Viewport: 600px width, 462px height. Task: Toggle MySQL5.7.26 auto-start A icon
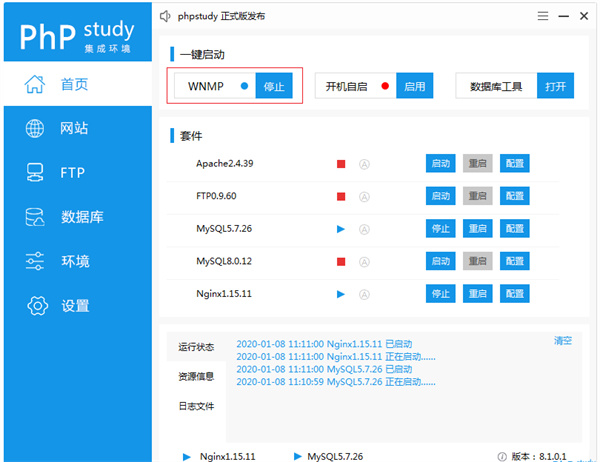pyautogui.click(x=364, y=229)
